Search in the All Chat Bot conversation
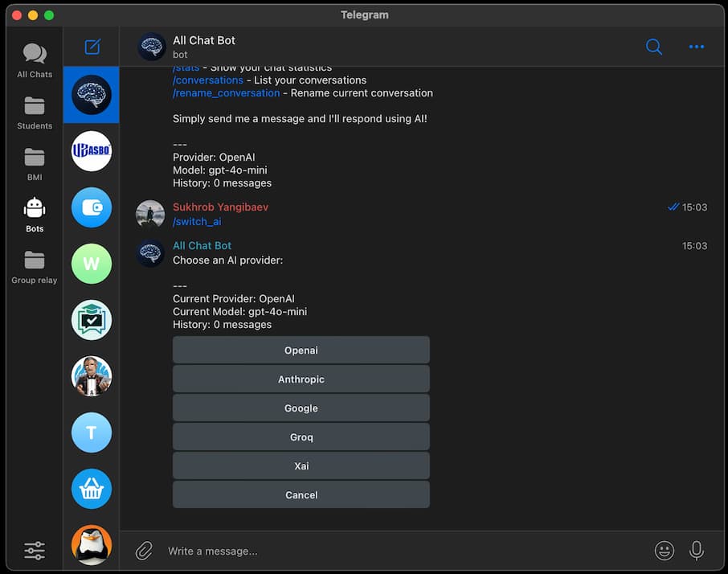This screenshot has height=574, width=728. click(654, 47)
